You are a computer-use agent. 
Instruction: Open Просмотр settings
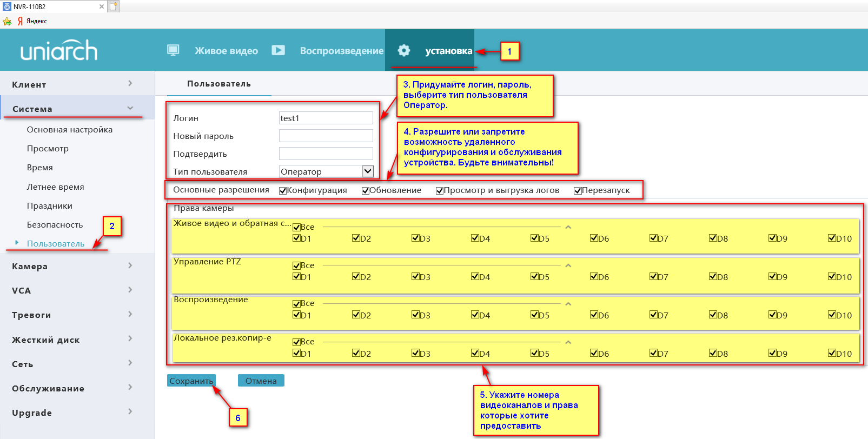coord(48,149)
